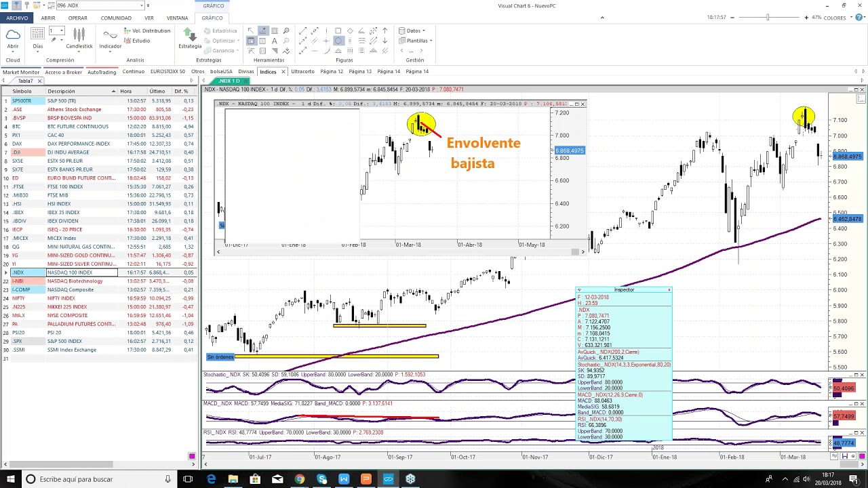Select the crosshair figure tool

point(326,41)
